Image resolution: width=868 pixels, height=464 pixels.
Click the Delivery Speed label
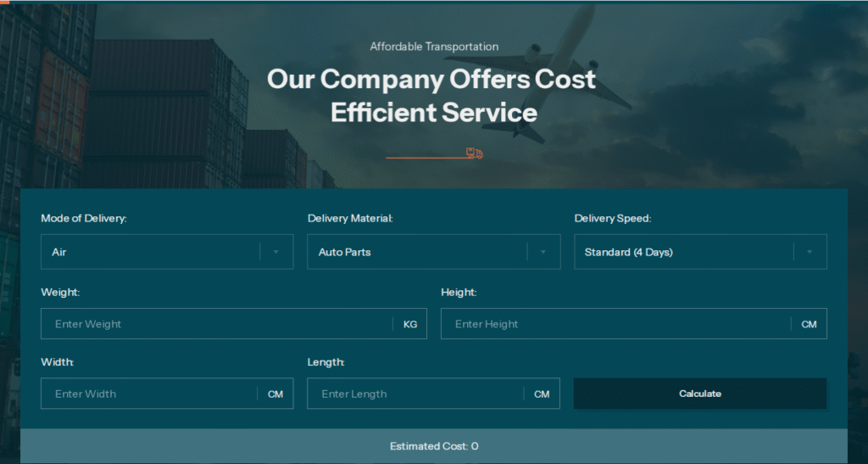613,218
